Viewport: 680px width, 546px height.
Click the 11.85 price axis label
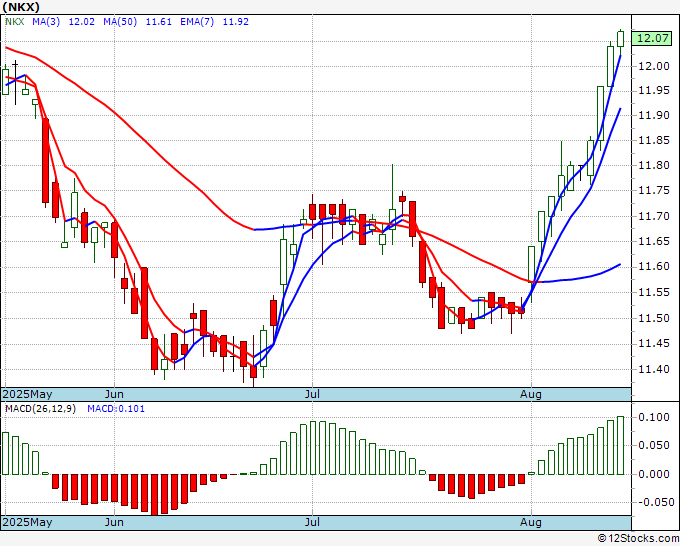pyautogui.click(x=654, y=141)
